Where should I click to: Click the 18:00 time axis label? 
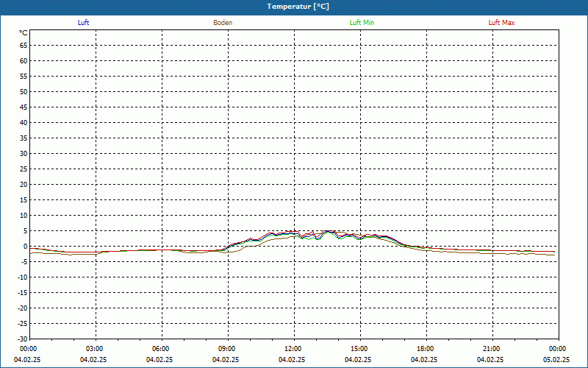[426, 349]
